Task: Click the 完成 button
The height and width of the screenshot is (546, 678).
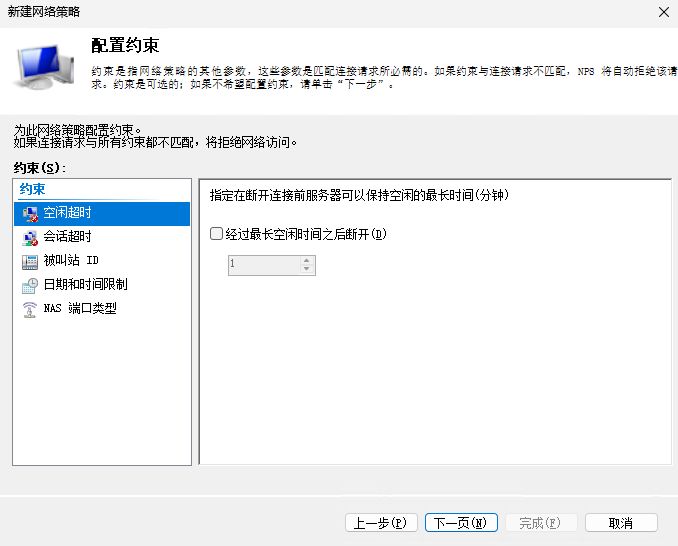Action: (540, 523)
